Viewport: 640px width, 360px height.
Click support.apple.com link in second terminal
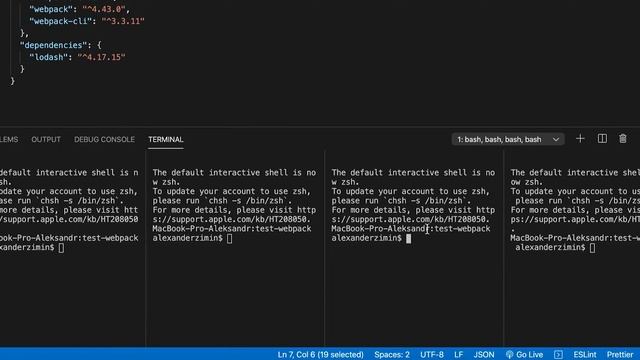232,219
